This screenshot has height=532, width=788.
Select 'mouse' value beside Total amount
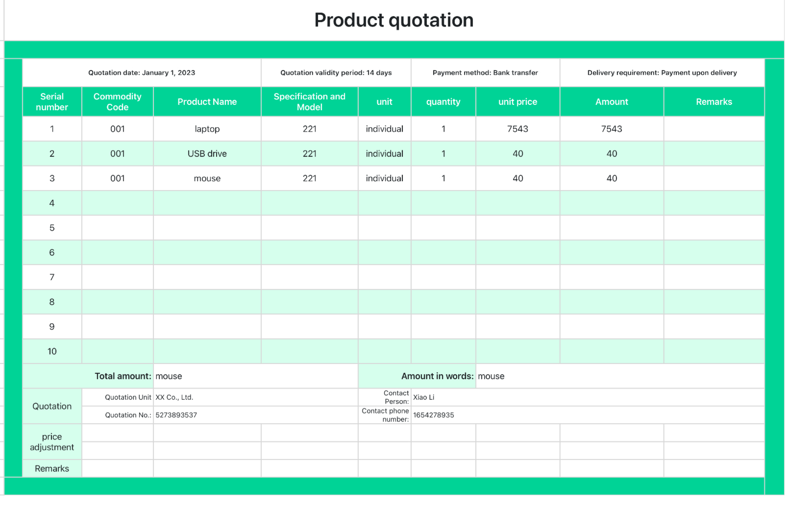pyautogui.click(x=256, y=376)
